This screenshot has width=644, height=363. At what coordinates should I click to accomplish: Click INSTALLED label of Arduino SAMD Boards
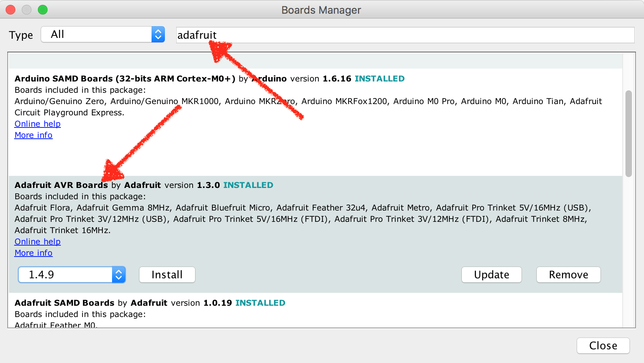[380, 79]
